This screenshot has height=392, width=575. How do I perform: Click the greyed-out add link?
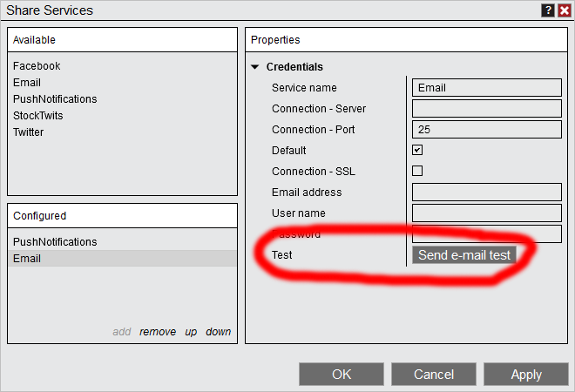pyautogui.click(x=122, y=332)
